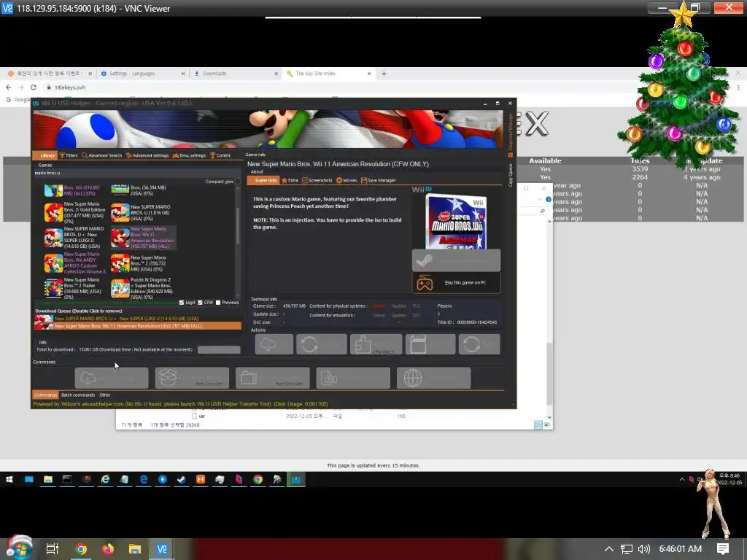Select New SUPER MARIO BROS. U 1.816 GB game

142,213
